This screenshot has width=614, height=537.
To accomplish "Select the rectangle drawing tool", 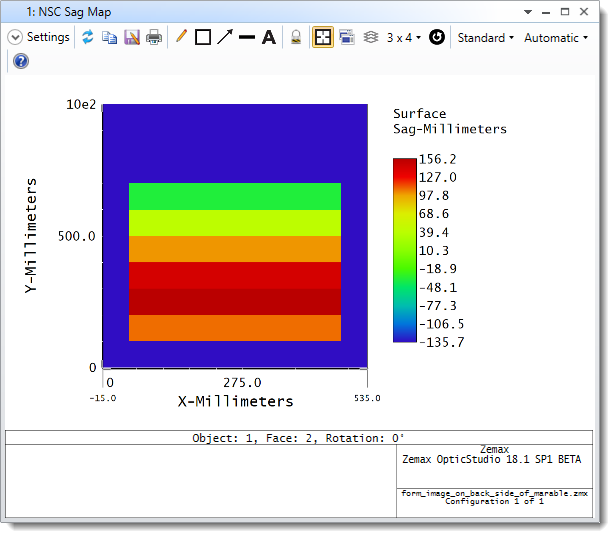I will coord(203,37).
